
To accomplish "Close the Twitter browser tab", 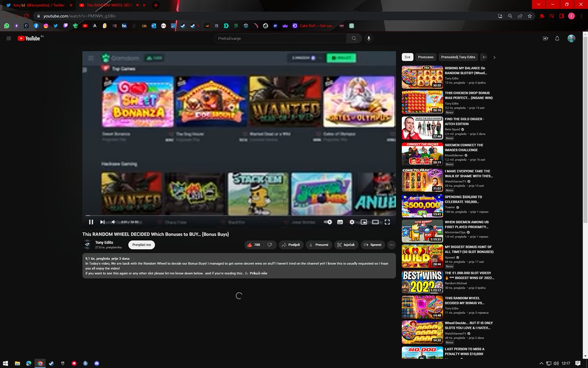I will tap(71, 5).
